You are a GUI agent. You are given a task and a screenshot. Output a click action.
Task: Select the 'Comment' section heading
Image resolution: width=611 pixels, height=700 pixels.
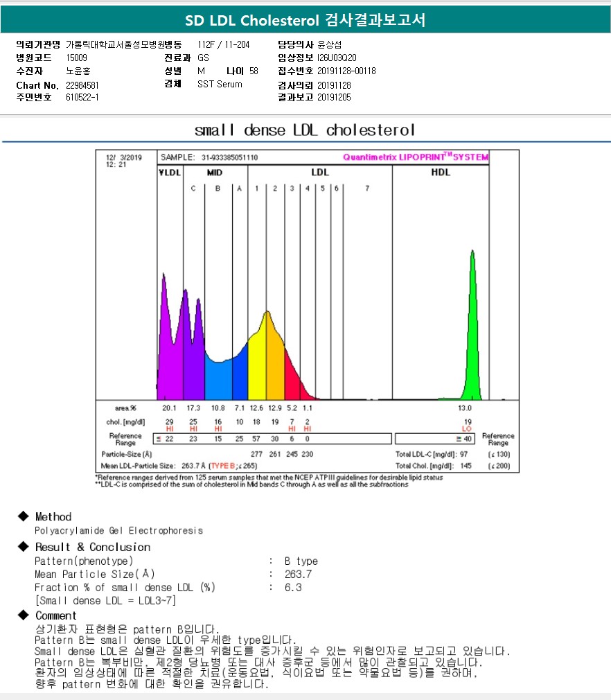(x=56, y=615)
